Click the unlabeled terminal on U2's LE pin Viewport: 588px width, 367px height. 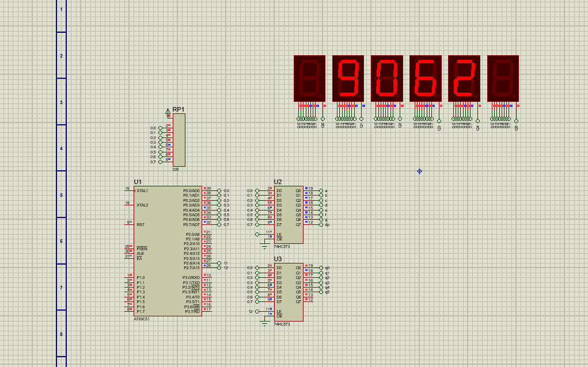[x=257, y=235]
